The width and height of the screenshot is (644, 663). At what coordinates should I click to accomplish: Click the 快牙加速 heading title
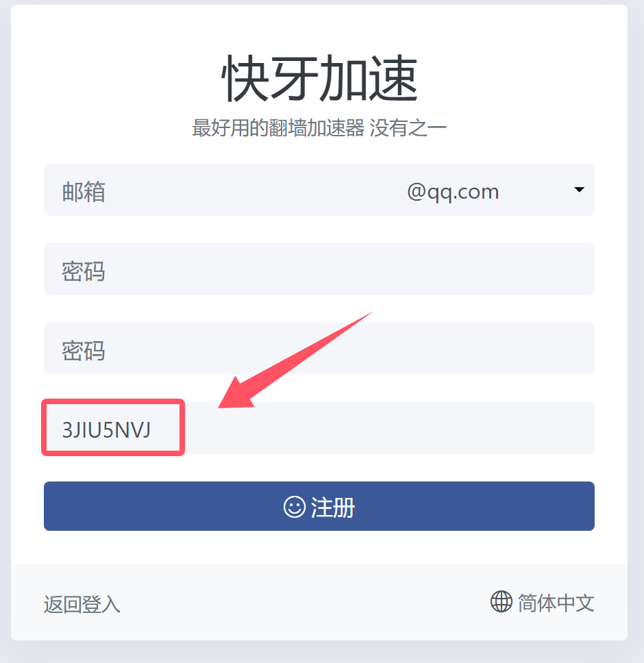tap(320, 79)
